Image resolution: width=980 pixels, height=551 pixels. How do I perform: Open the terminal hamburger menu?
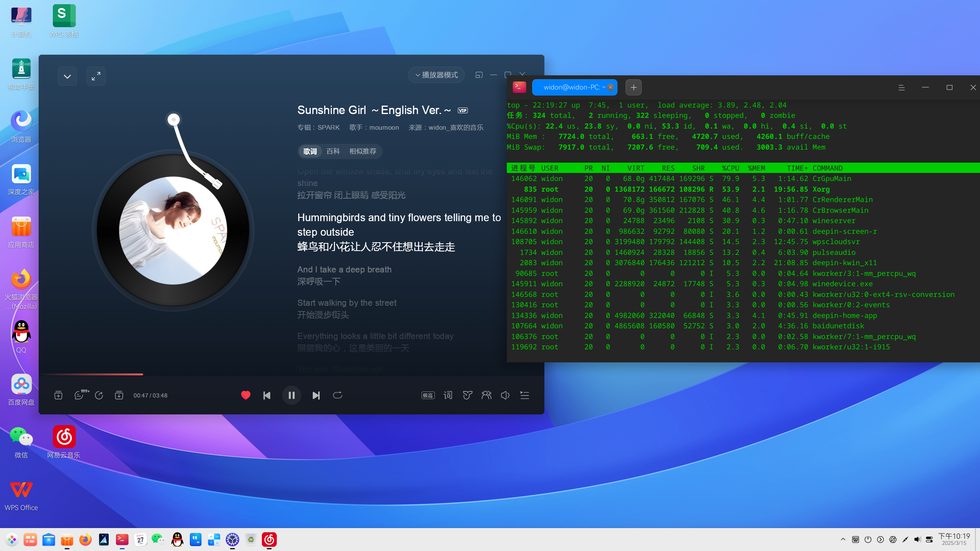(x=902, y=88)
